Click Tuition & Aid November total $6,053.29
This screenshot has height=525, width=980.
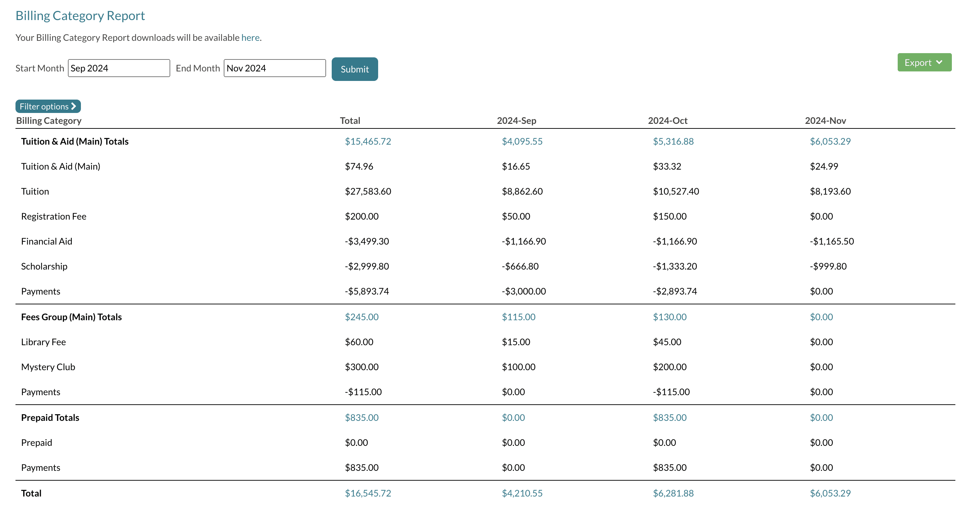(x=830, y=141)
